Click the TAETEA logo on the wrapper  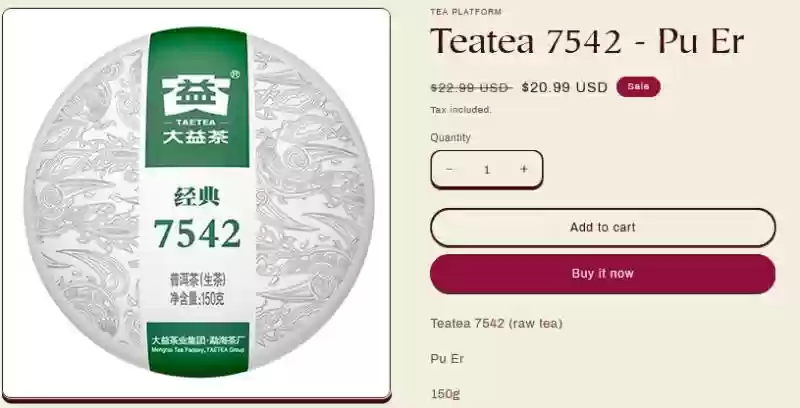tap(196, 110)
